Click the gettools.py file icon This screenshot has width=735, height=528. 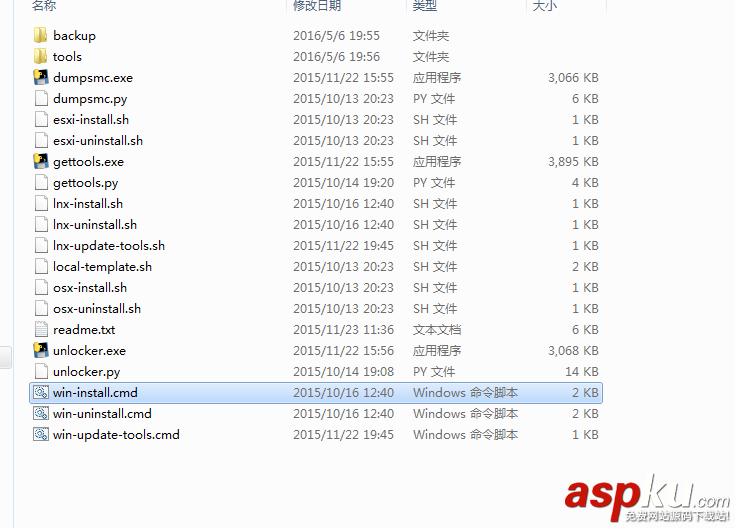pos(41,182)
